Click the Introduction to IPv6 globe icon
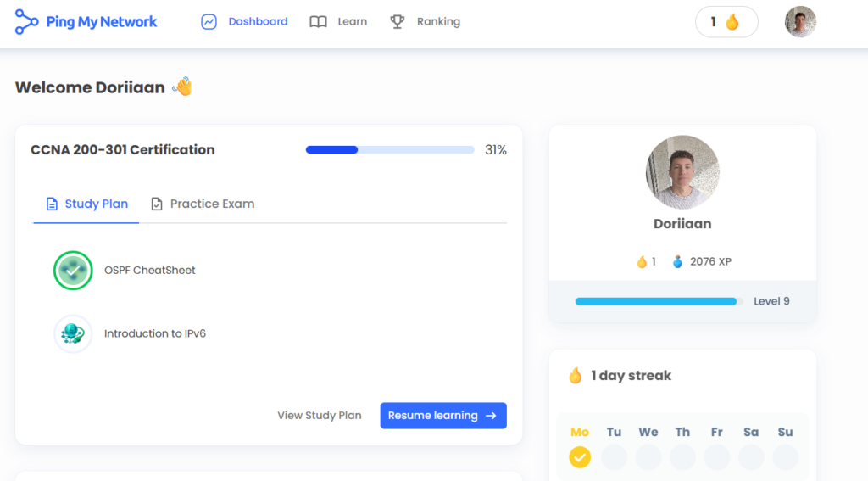 [73, 333]
